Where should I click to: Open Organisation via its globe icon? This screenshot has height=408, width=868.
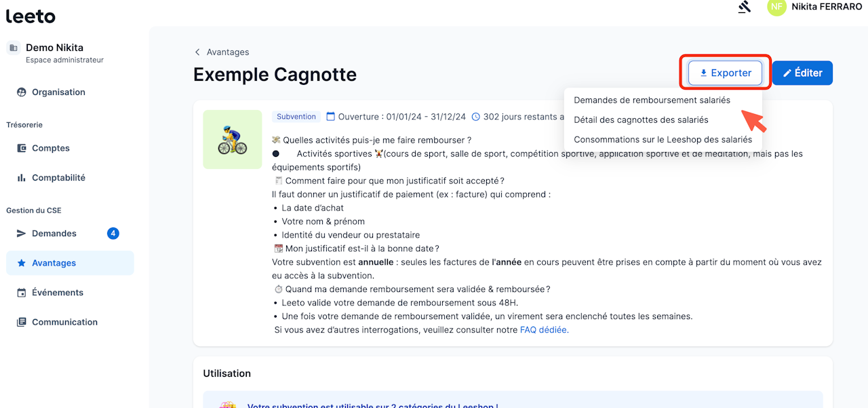coord(21,92)
